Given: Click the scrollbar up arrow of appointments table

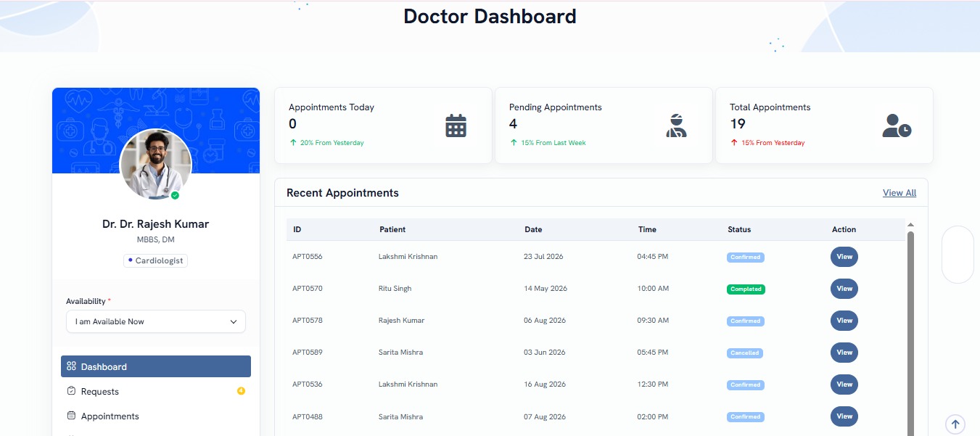Looking at the screenshot, I should 910,225.
